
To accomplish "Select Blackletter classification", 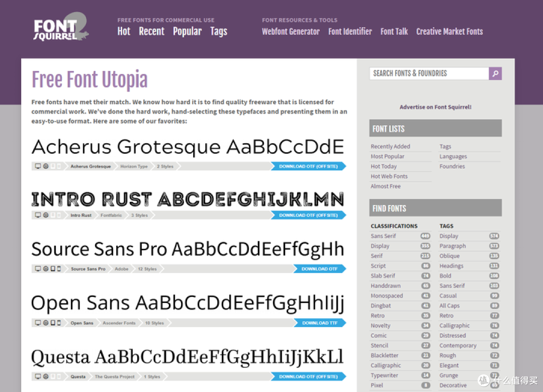I will pyautogui.click(x=385, y=356).
